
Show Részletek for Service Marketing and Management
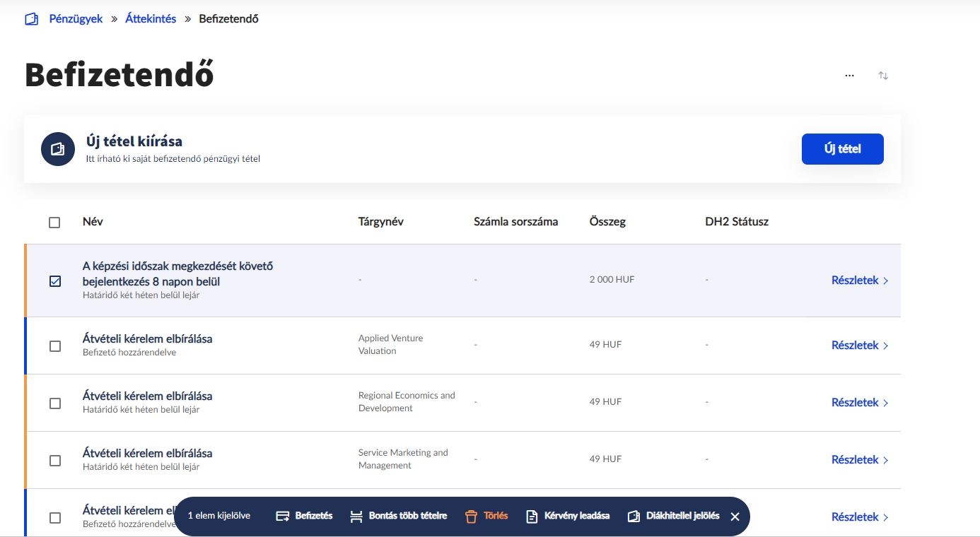click(x=859, y=460)
